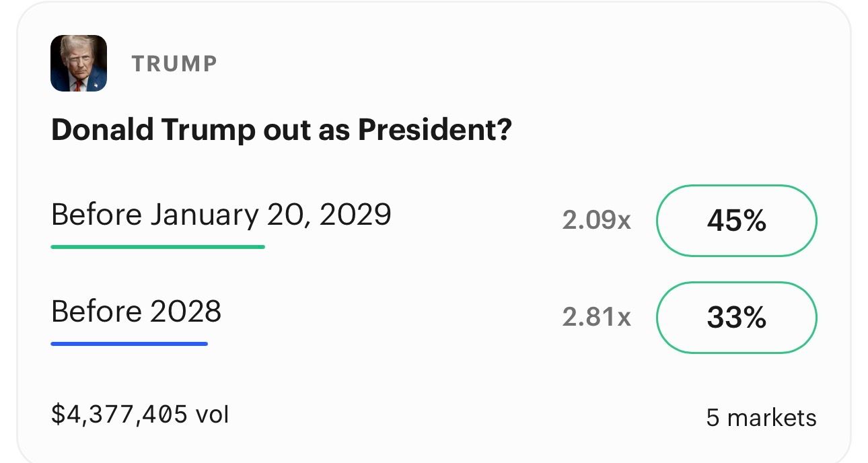Click "2028" in the second outcome label
Screen dimensions: 868x463
coord(184,312)
